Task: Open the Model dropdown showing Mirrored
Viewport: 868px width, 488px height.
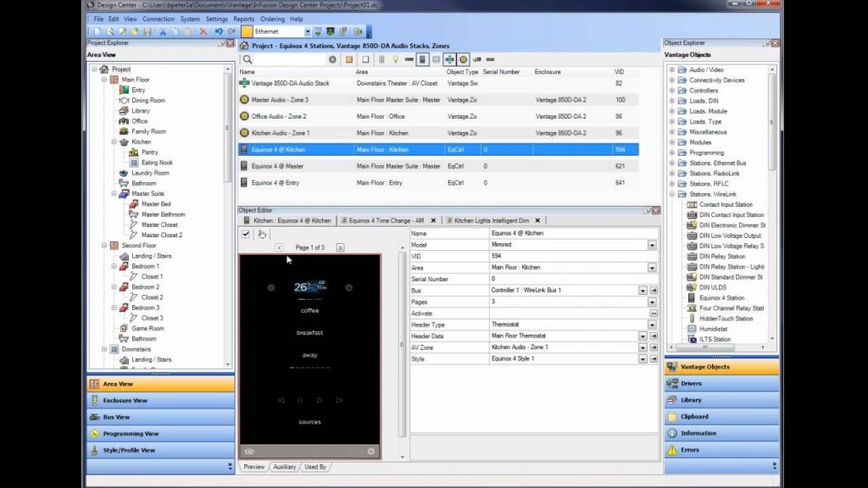Action: (x=651, y=245)
